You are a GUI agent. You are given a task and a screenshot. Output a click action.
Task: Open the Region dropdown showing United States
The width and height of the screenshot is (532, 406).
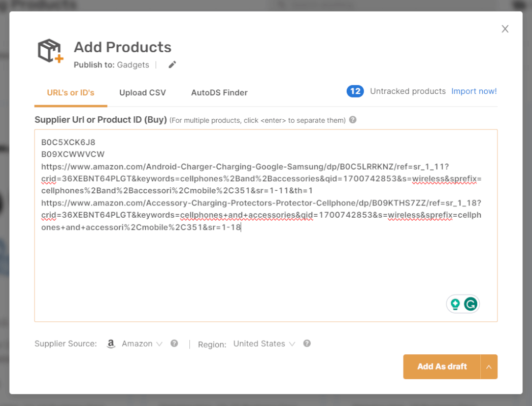pyautogui.click(x=264, y=344)
